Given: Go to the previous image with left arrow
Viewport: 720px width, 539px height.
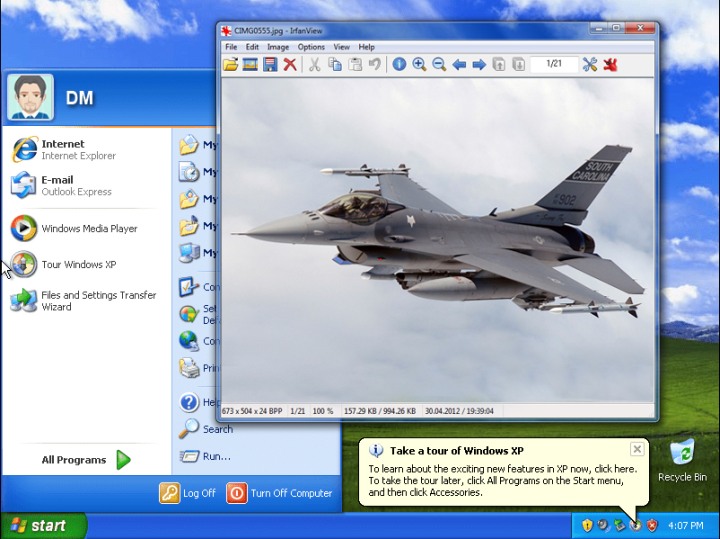Looking at the screenshot, I should pyautogui.click(x=459, y=64).
